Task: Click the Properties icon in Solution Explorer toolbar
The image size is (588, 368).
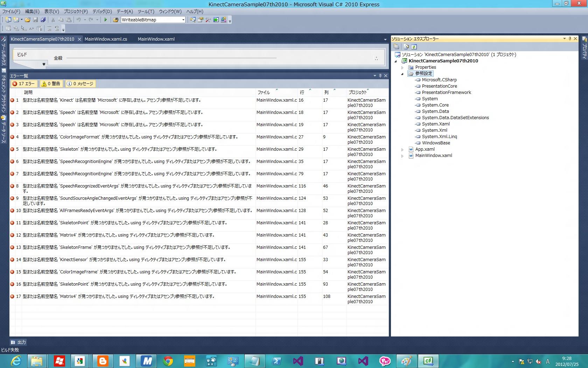Action: [x=396, y=47]
